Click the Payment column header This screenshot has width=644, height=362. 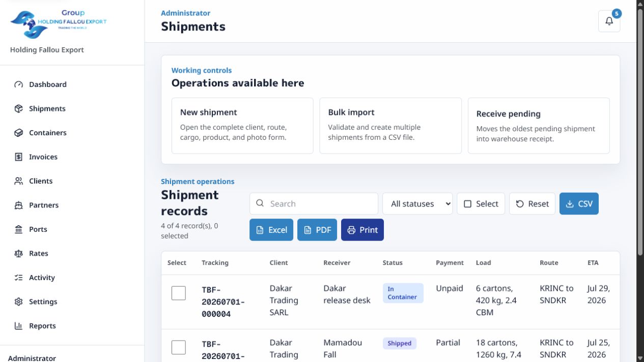pos(450,263)
